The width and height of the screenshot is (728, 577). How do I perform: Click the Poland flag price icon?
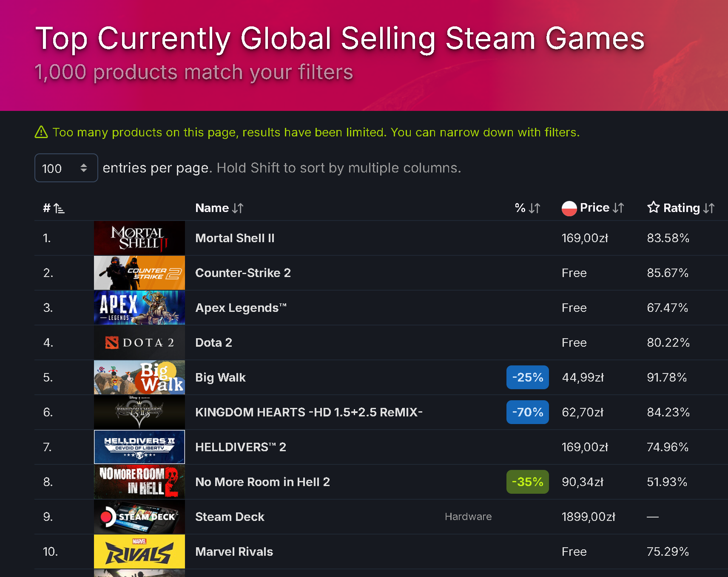click(569, 208)
